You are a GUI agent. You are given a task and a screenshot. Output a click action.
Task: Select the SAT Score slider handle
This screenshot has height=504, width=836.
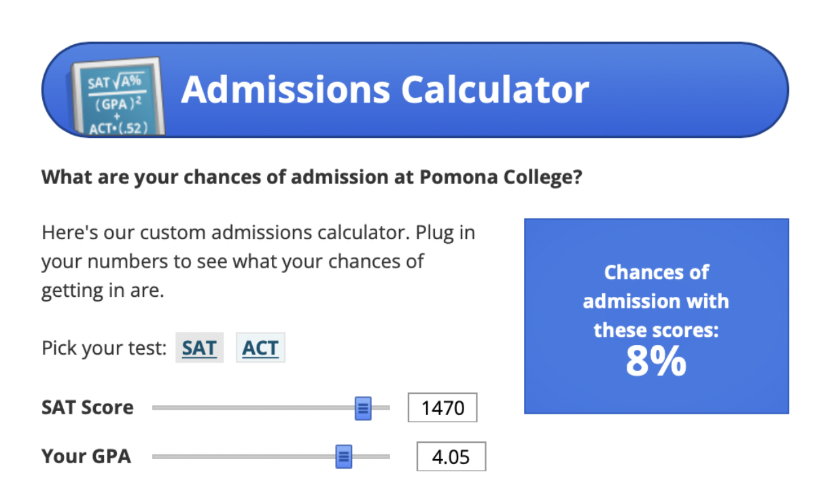tap(364, 408)
